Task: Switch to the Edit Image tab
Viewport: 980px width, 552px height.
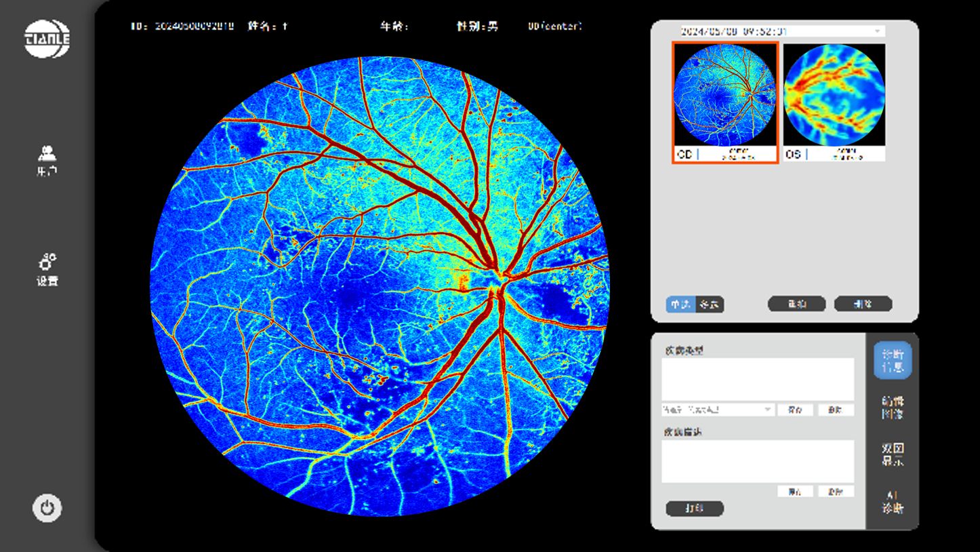Action: pos(892,408)
